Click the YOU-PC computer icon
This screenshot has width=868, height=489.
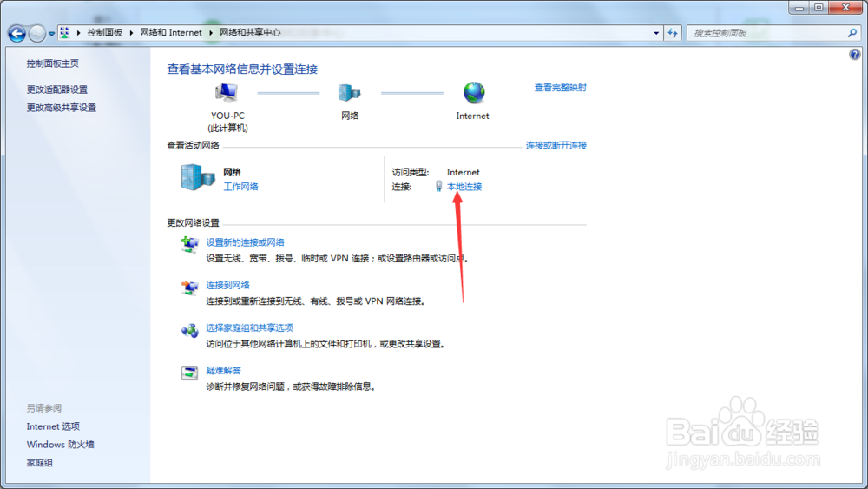pyautogui.click(x=227, y=92)
